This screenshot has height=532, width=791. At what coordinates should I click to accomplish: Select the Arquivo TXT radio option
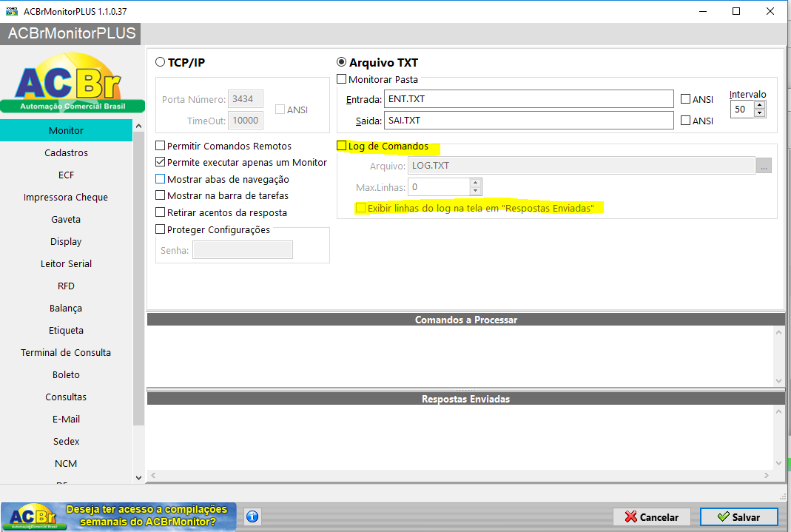(342, 62)
